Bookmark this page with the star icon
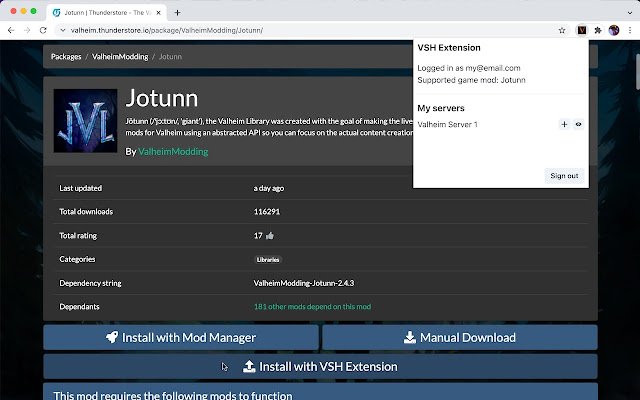Screen dimensions: 640x400 tap(562, 30)
